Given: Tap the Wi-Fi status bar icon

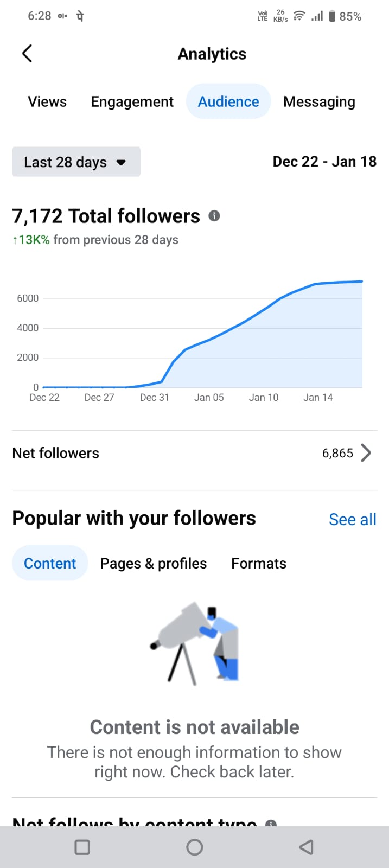Looking at the screenshot, I should (x=299, y=16).
